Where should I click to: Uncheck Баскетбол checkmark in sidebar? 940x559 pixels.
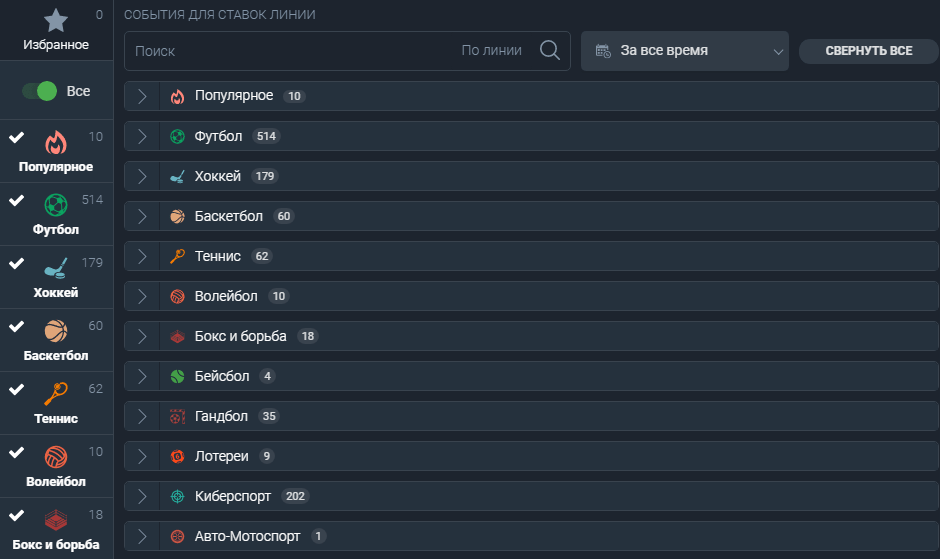pyautogui.click(x=17, y=326)
